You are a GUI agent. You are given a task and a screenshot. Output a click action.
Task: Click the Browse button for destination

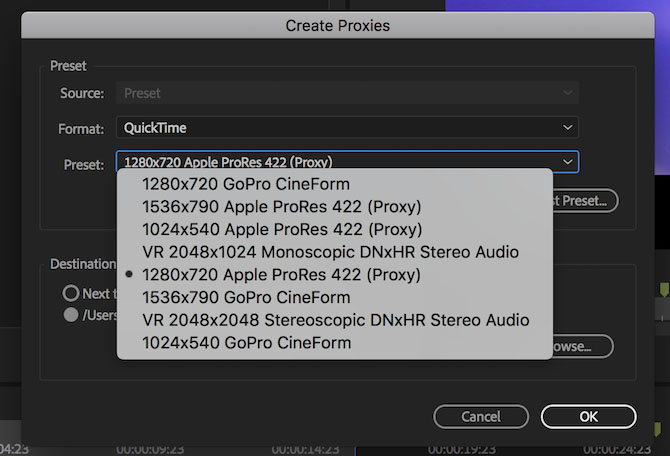[x=582, y=347]
